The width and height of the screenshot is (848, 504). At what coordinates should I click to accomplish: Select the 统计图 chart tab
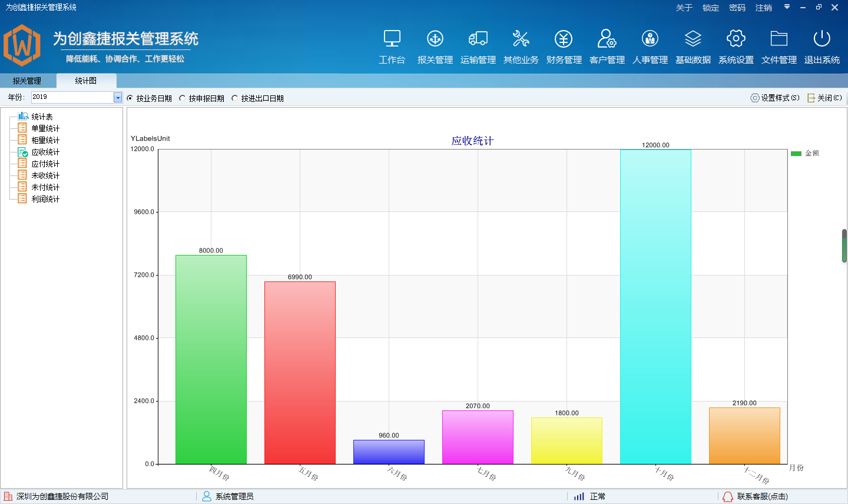(x=85, y=81)
